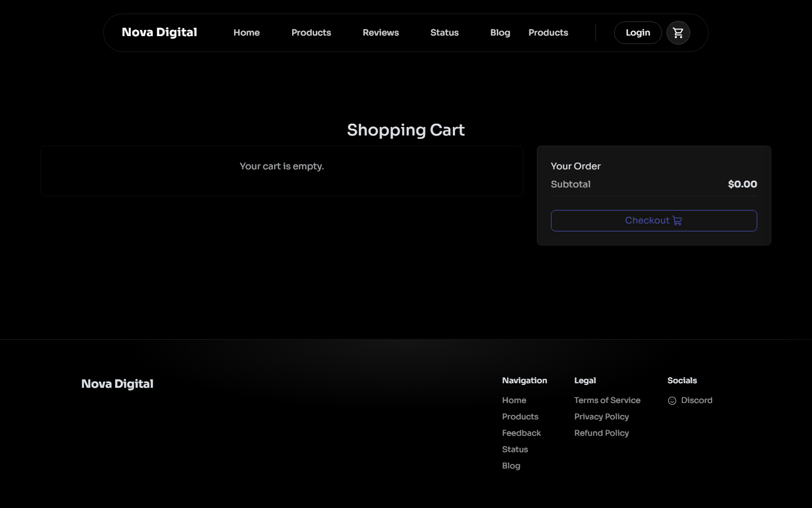Open Products nav item beside Reviews
The width and height of the screenshot is (812, 508).
311,33
